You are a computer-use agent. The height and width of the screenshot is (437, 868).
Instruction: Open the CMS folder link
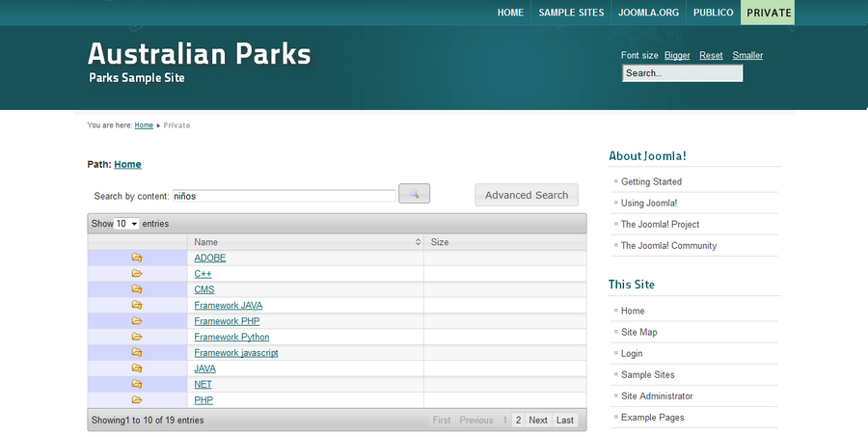[204, 289]
